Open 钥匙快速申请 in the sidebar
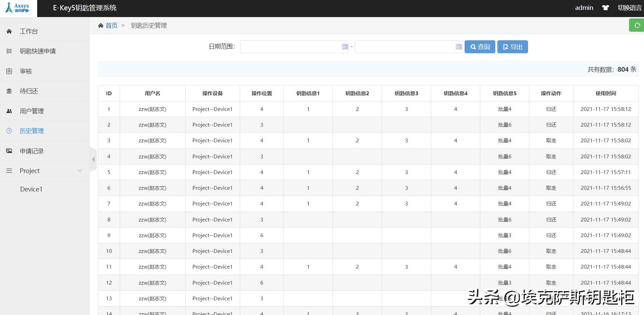 coord(38,51)
